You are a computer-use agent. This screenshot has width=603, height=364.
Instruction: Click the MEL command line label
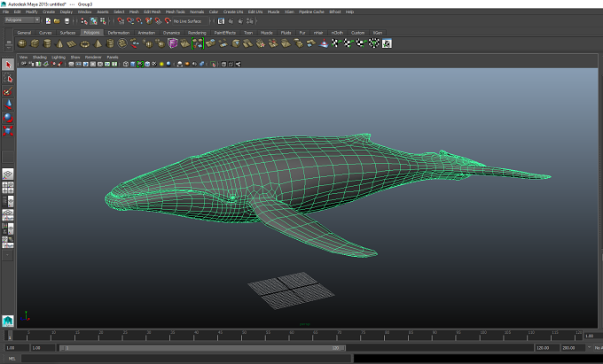[12, 359]
